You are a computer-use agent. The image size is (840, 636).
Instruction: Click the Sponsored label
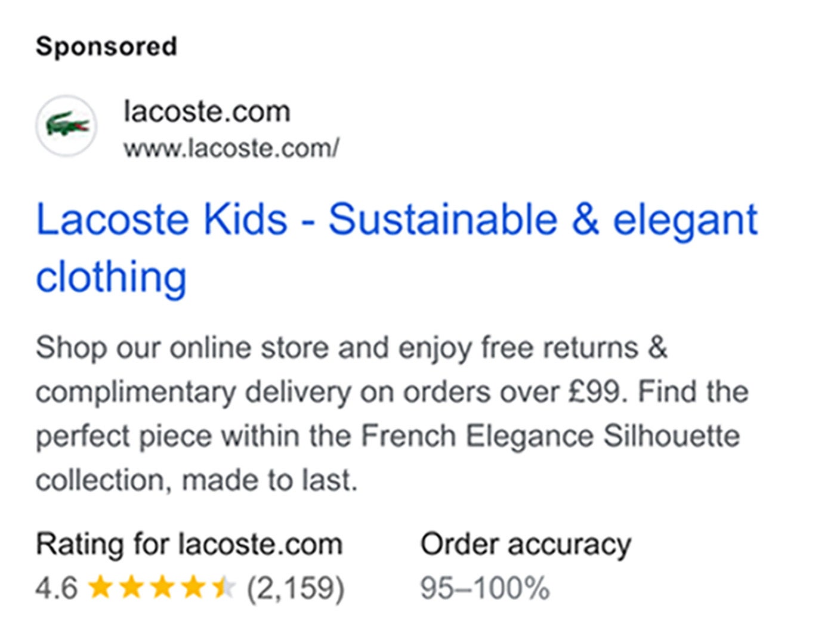tap(106, 45)
